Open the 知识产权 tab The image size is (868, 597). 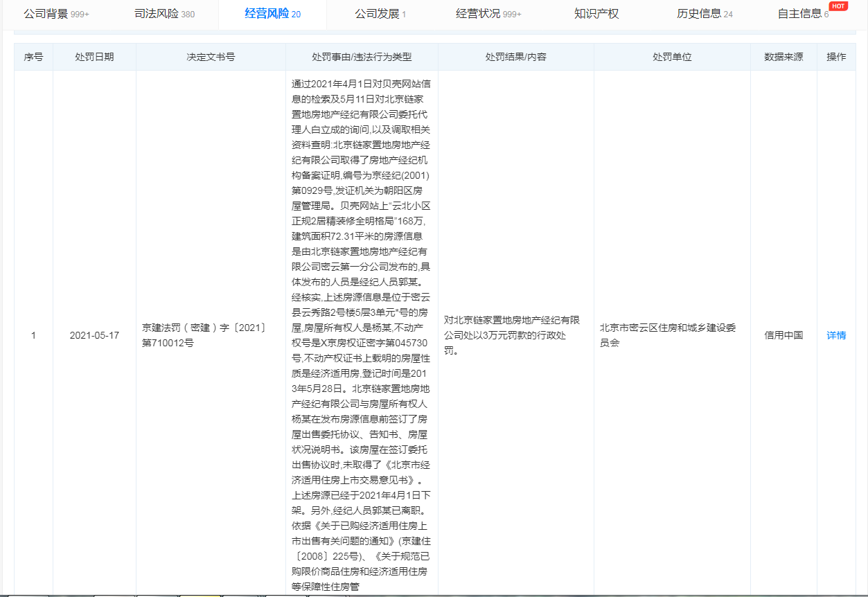click(x=596, y=14)
